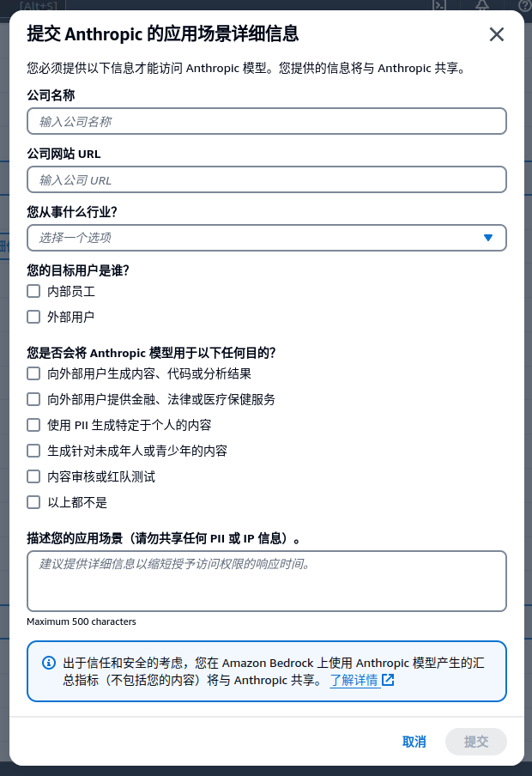
Task: Check the 内容审核或红队测试 checkbox
Action: point(33,476)
